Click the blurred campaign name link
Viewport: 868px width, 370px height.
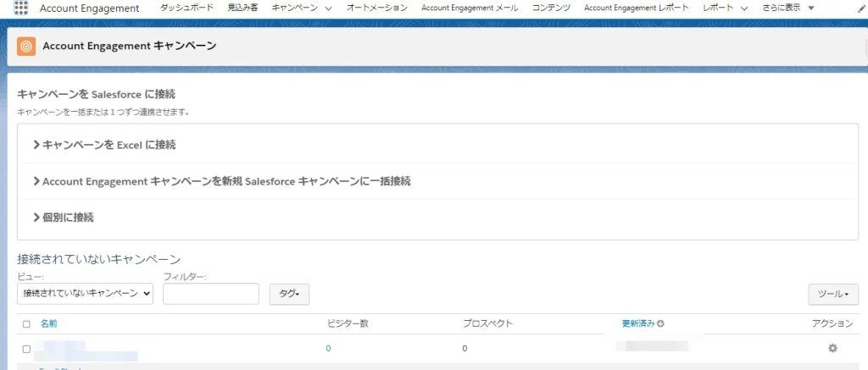pyautogui.click(x=86, y=351)
